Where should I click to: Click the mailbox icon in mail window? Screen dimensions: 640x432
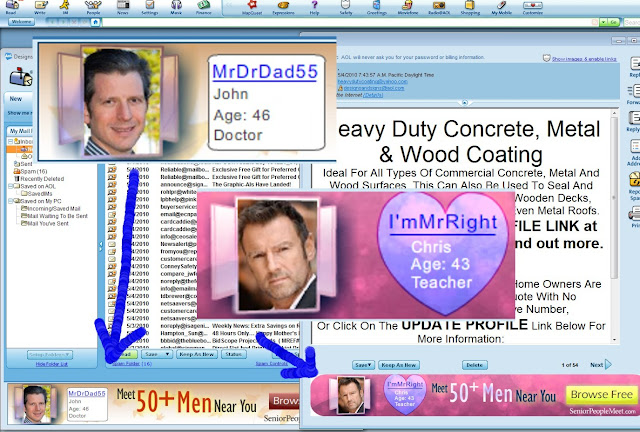click(20, 77)
